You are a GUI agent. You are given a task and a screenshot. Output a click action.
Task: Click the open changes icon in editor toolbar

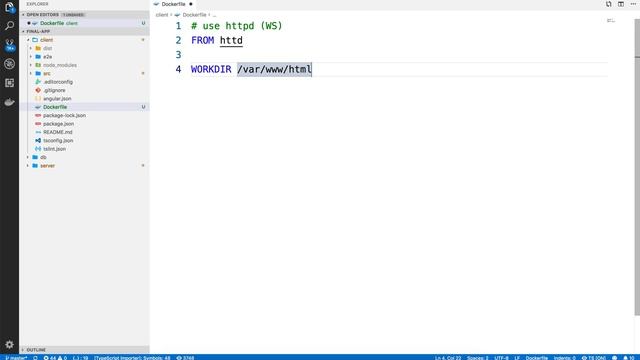609,4
